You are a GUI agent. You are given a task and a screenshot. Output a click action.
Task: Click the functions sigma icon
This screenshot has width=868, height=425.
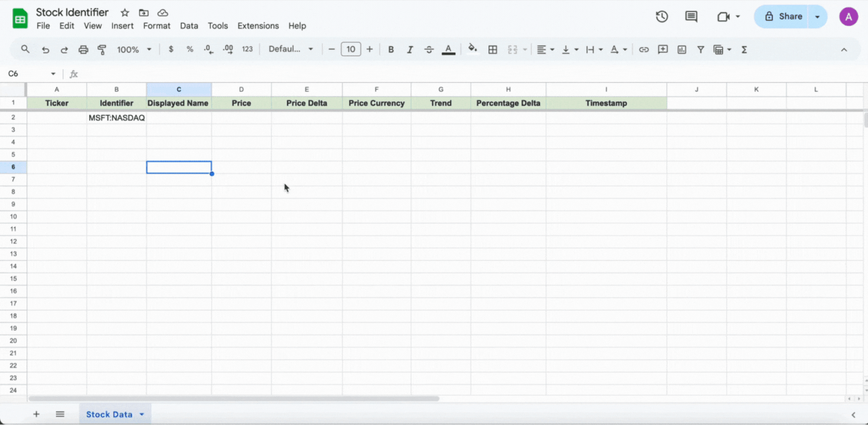click(744, 50)
